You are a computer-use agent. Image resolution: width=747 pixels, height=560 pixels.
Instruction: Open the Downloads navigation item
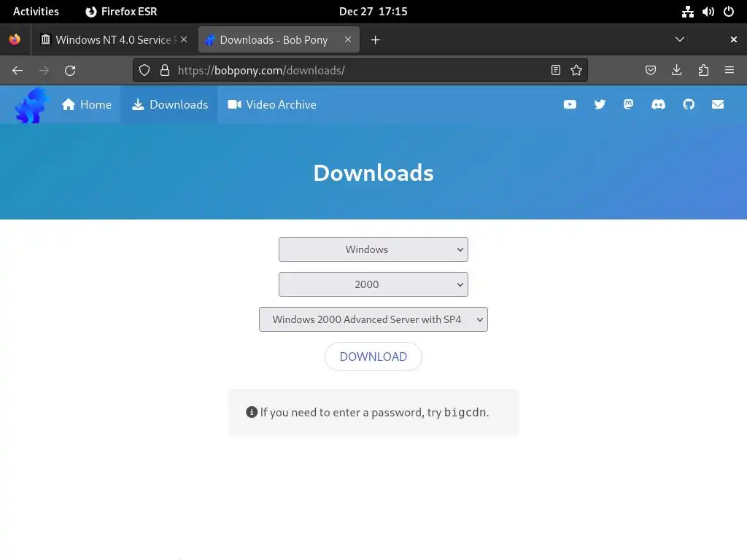coord(170,105)
